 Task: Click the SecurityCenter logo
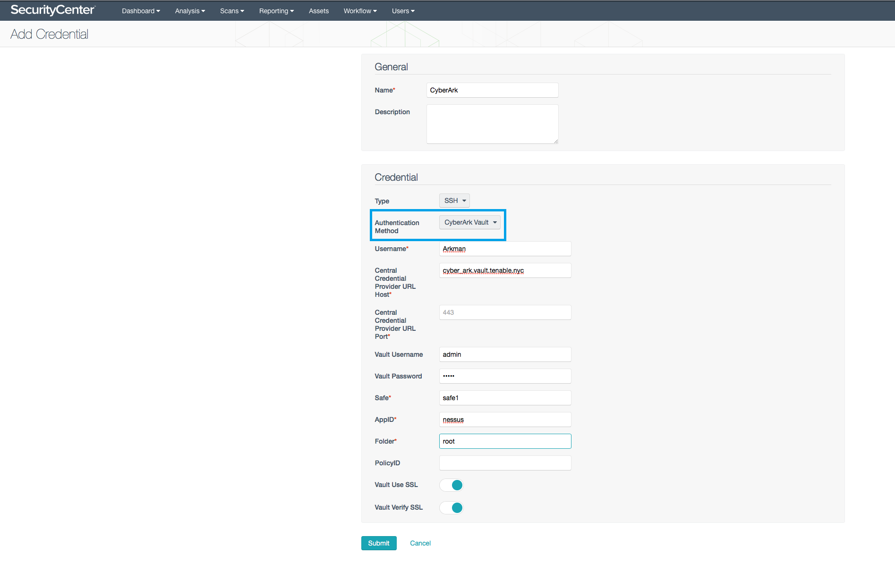[x=53, y=10]
